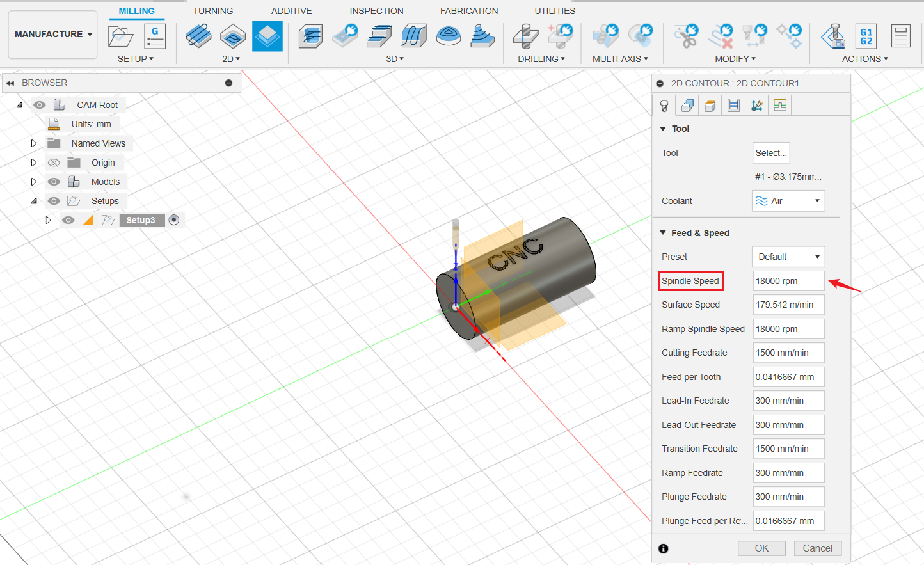Image resolution: width=924 pixels, height=565 pixels.
Task: Collapse the Feed & Speed section
Action: [663, 233]
